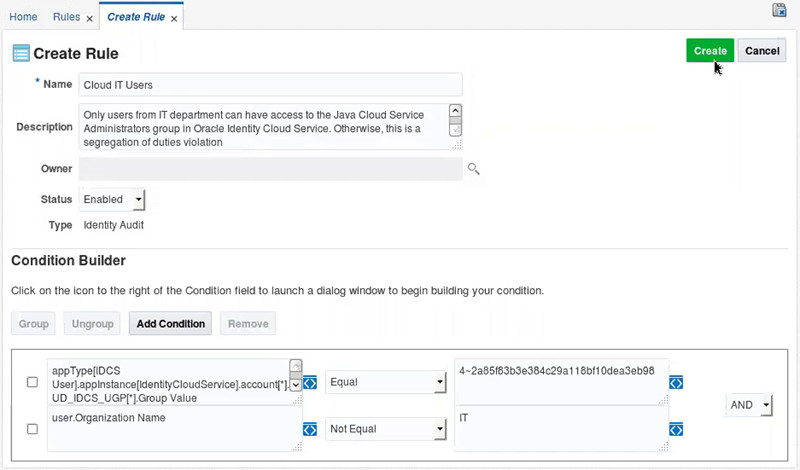This screenshot has height=470, width=800.
Task: Open the Not Equal operator dropdown
Action: [386, 429]
